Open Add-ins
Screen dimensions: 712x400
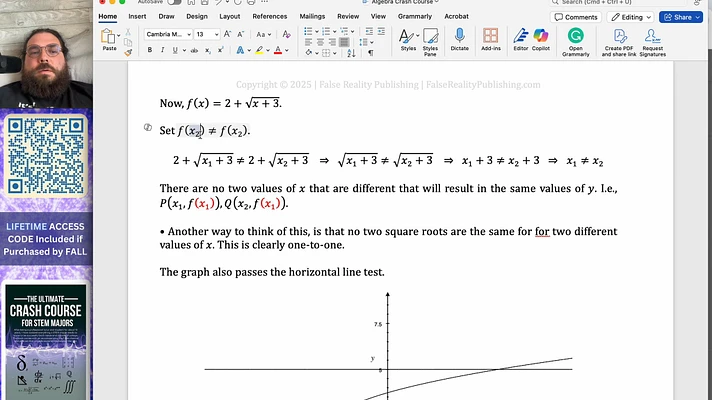point(490,39)
